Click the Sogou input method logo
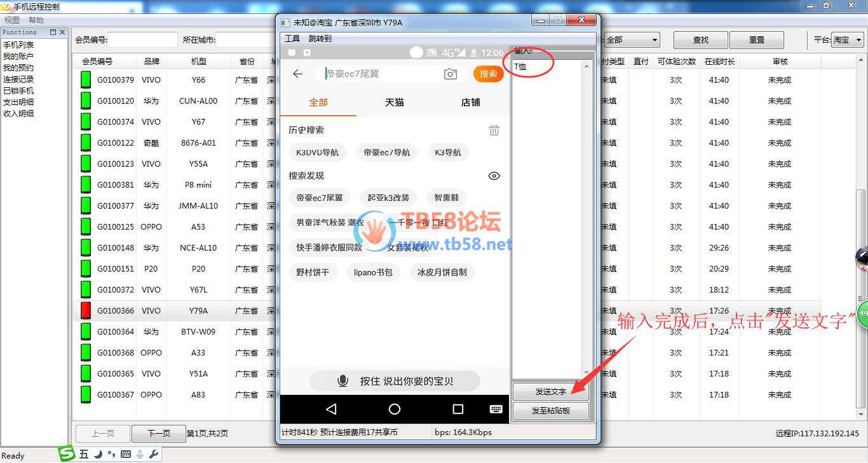 pos(67,453)
